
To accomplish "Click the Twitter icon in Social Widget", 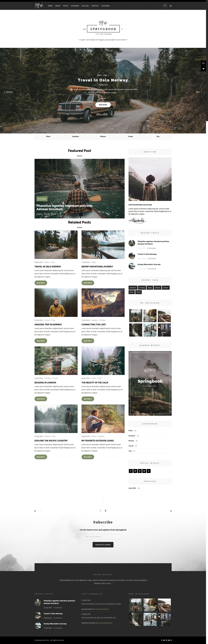I will [x=135, y=471].
